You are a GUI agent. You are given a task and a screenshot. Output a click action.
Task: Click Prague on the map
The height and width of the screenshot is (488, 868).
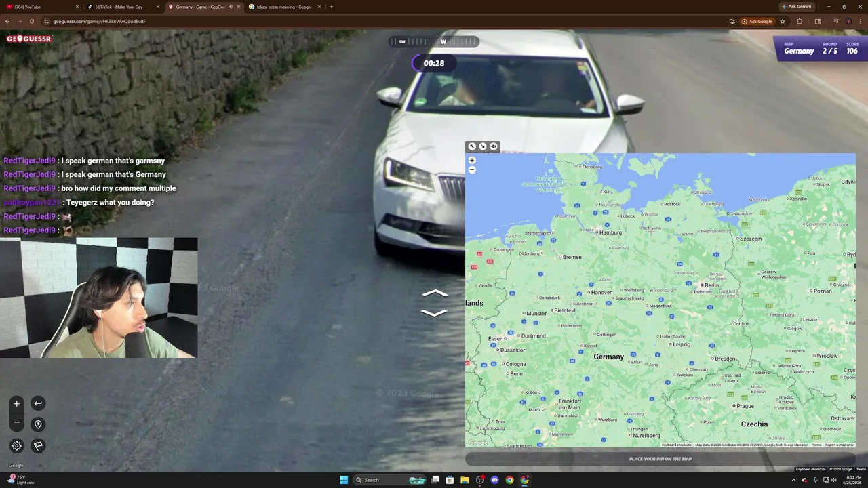click(743, 406)
